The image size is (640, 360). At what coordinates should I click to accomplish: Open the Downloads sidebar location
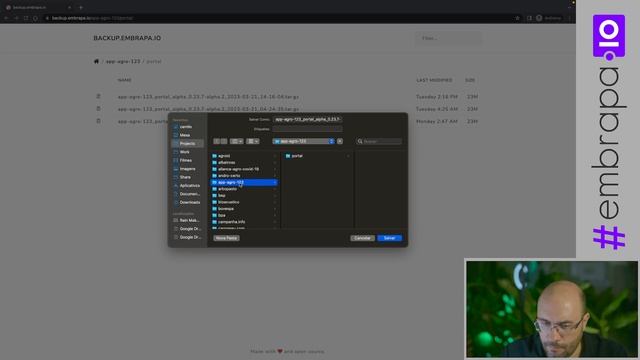coord(187,202)
